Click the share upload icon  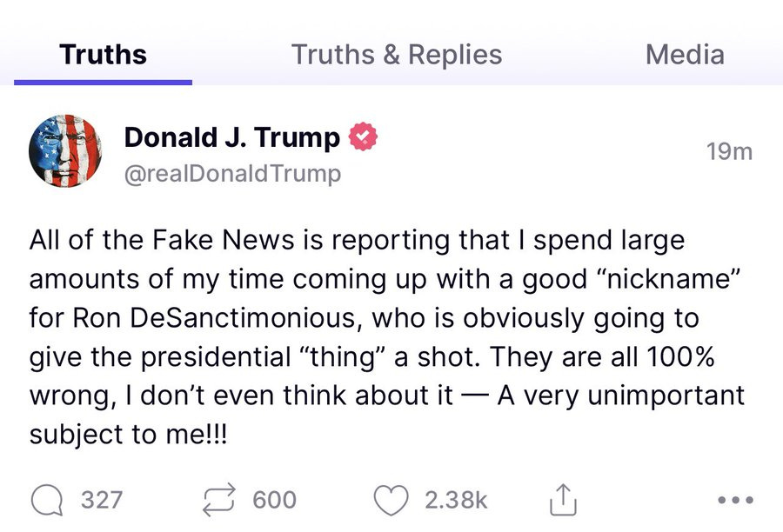[x=564, y=500]
